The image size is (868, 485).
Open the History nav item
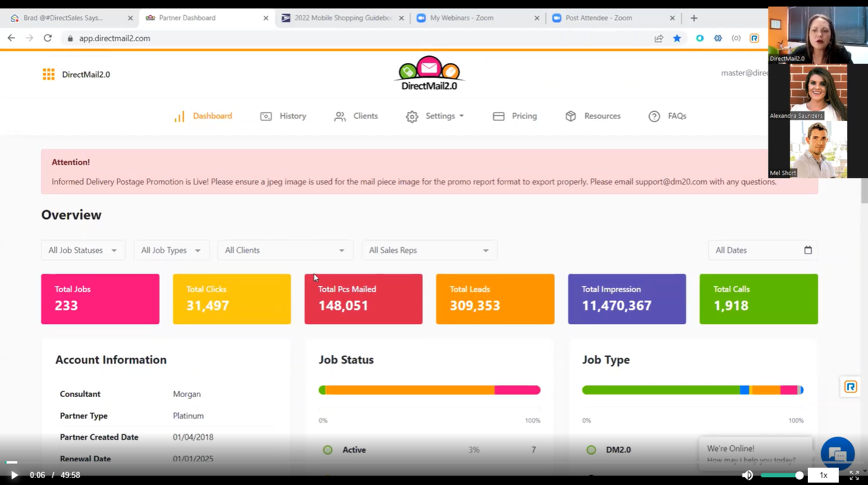pos(283,116)
